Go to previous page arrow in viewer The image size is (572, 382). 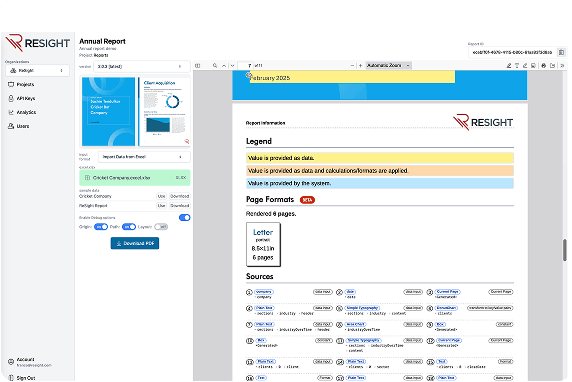click(x=224, y=66)
